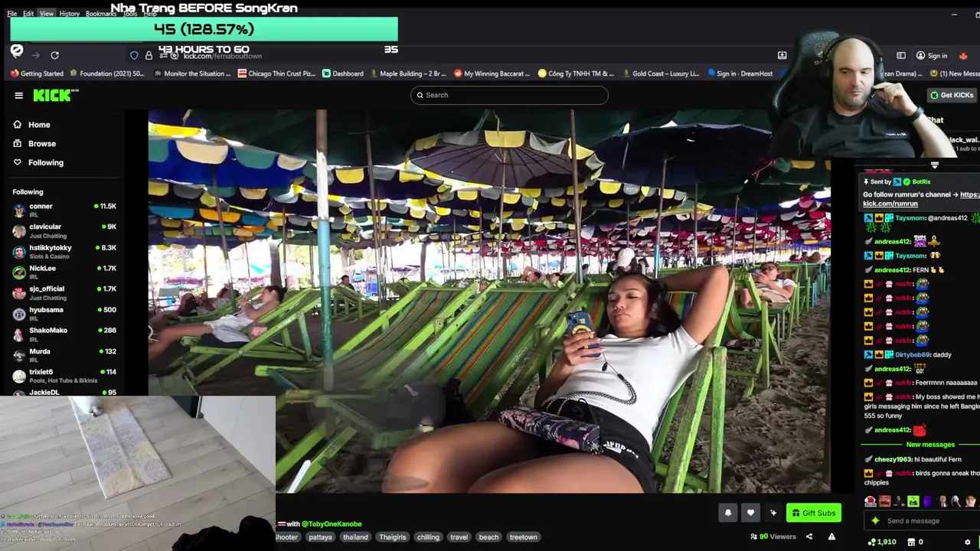Open the Getting Started bookmark

click(37, 73)
